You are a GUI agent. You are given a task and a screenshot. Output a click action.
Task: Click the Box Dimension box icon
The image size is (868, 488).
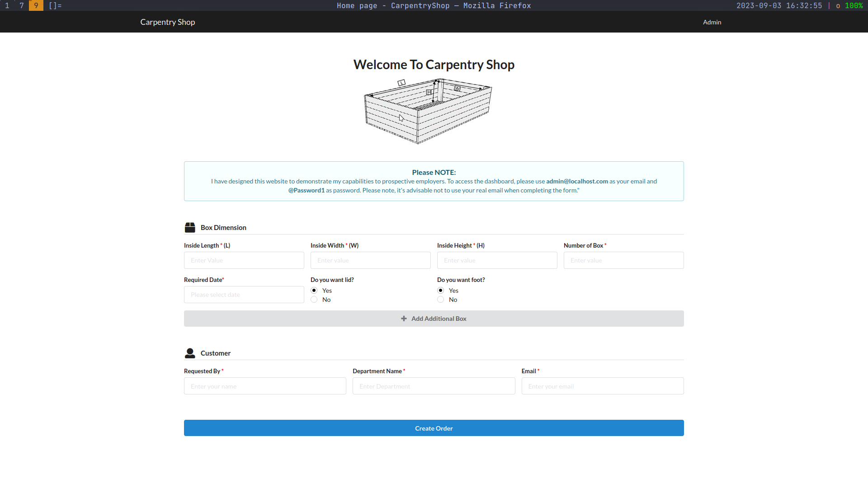(x=190, y=227)
